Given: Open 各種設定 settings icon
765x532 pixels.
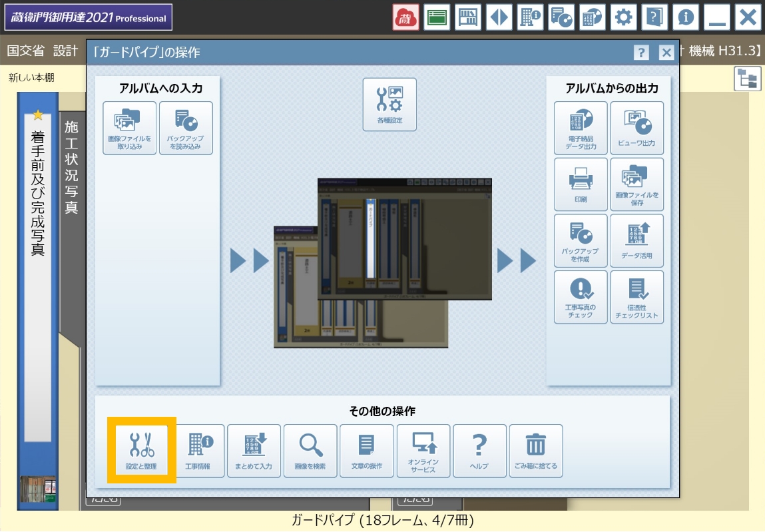Looking at the screenshot, I should coord(389,105).
